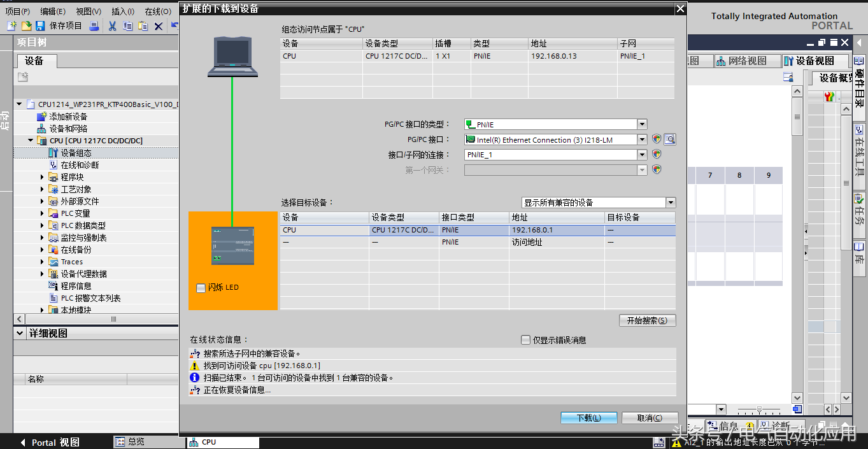Open the 视图(V) menu
The width and height of the screenshot is (868, 449).
tap(89, 11)
